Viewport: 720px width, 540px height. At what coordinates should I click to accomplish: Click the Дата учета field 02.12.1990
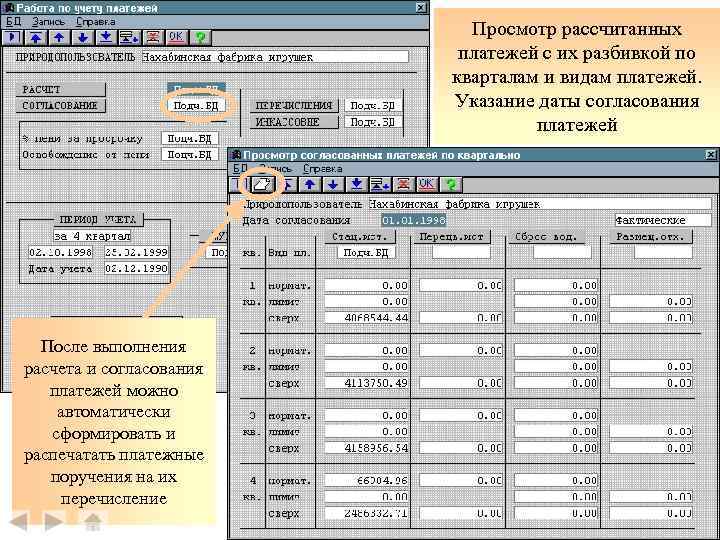[x=136, y=269]
